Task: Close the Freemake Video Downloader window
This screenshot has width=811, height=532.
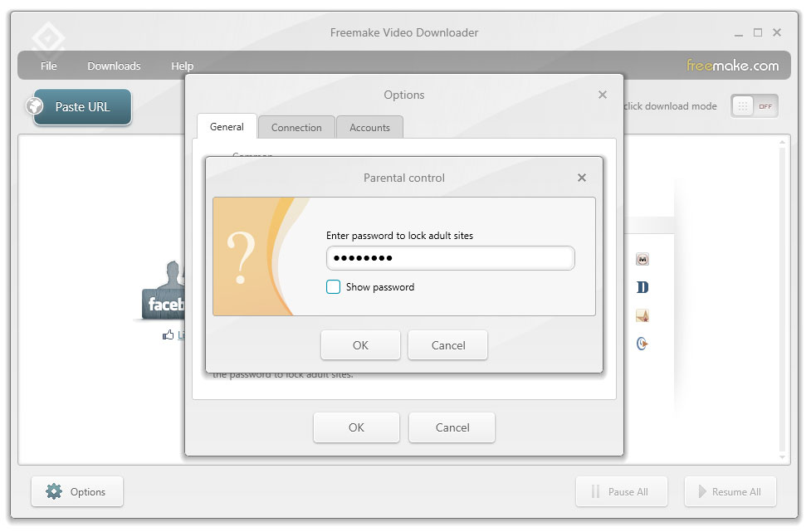Action: point(777,32)
